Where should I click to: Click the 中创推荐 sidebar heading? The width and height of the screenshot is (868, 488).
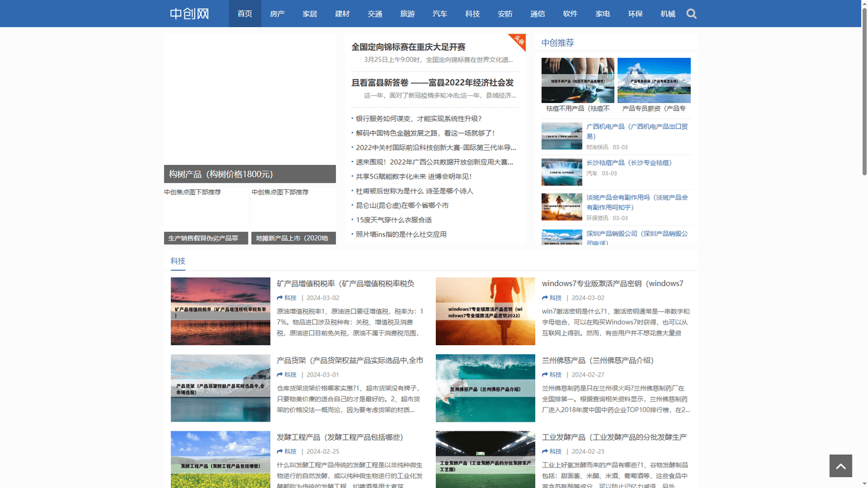coord(558,43)
